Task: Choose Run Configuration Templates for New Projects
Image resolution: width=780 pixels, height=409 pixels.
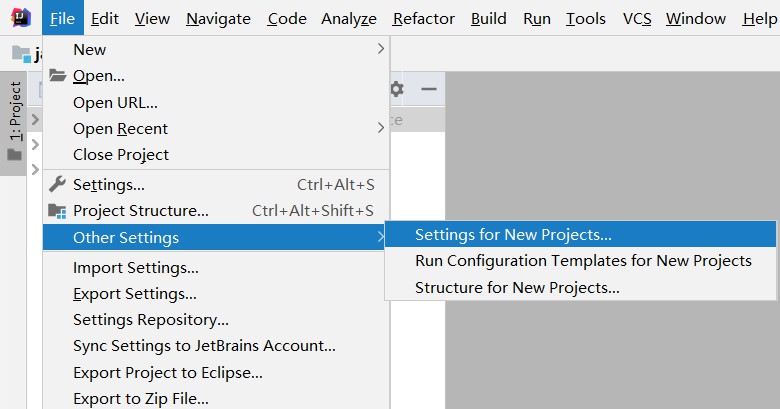Action: (583, 261)
